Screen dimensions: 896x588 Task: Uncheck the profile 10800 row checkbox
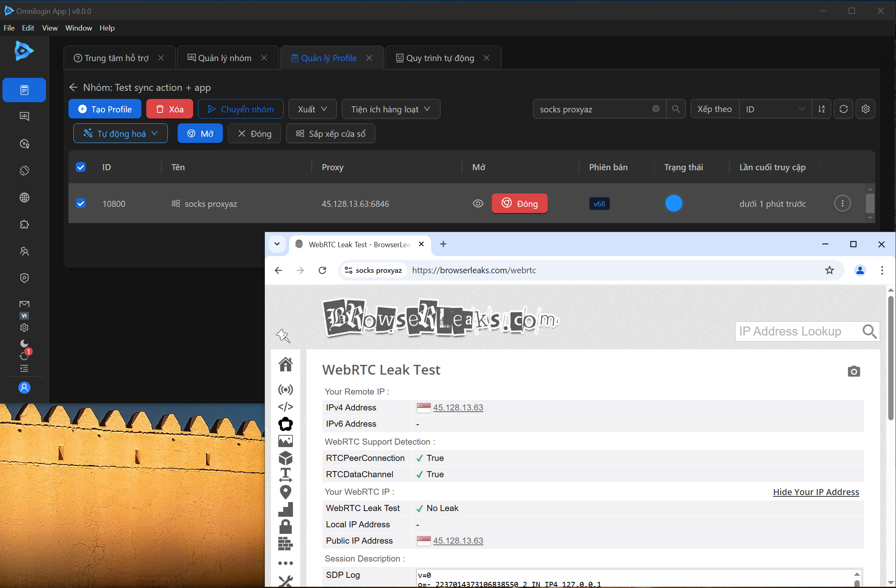[81, 204]
